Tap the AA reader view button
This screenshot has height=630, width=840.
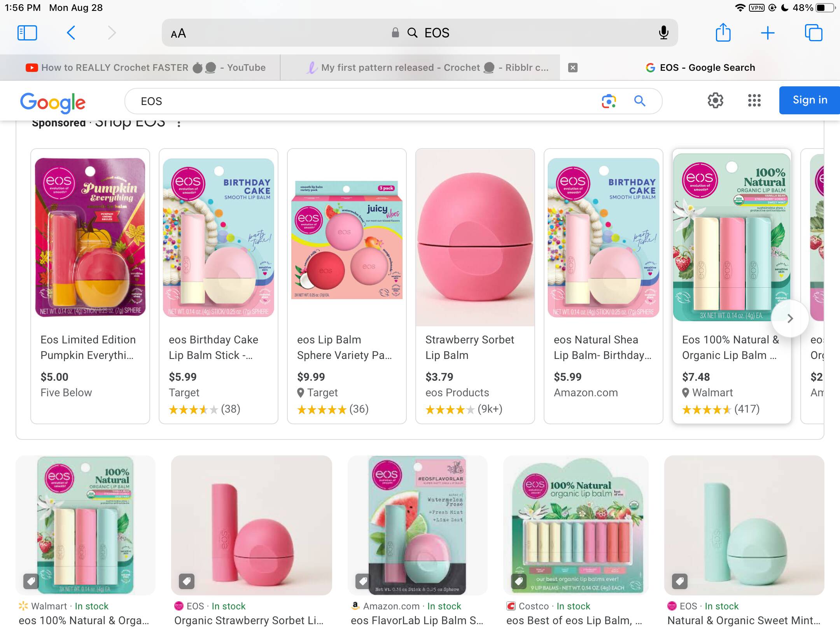pos(178,34)
